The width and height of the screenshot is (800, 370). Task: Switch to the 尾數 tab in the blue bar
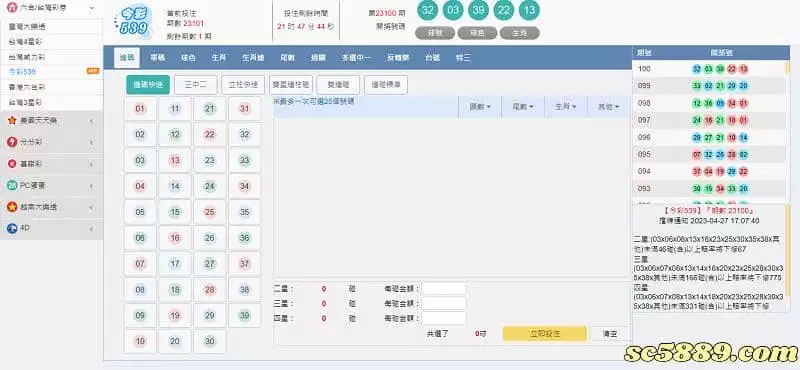tap(288, 58)
